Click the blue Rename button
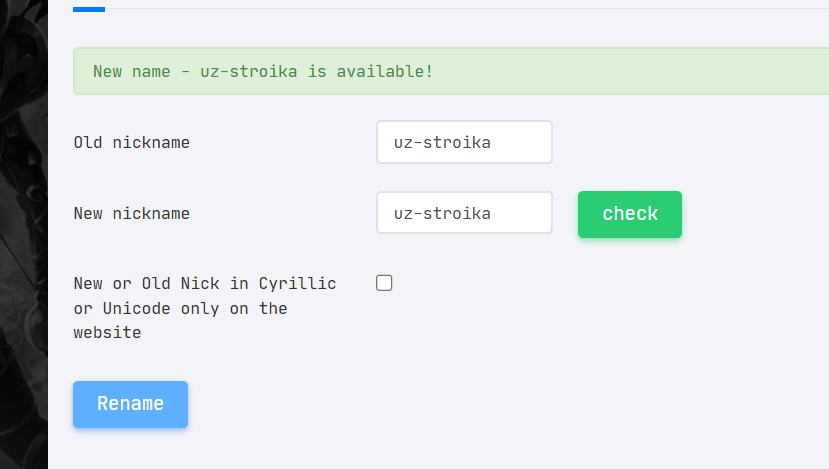The height and width of the screenshot is (469, 829). click(x=130, y=404)
